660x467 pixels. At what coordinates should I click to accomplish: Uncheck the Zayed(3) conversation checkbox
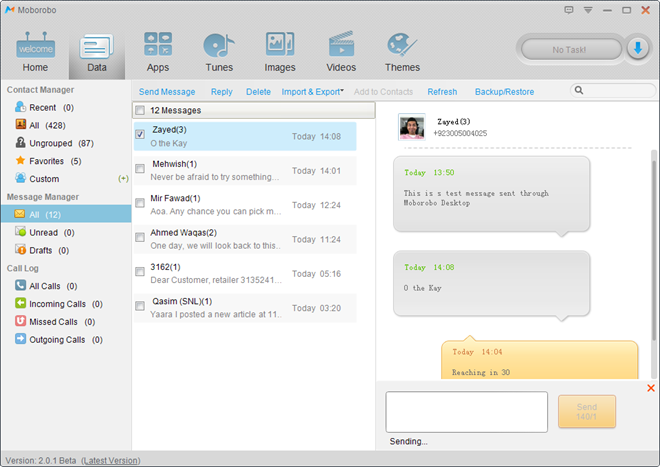click(x=140, y=134)
